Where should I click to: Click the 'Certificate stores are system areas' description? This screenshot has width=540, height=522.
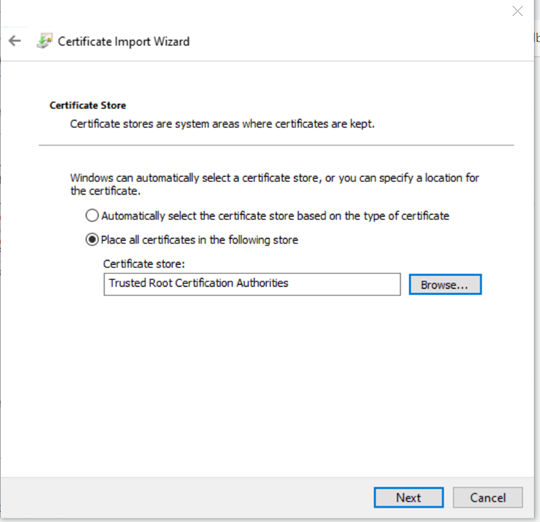tap(222, 124)
